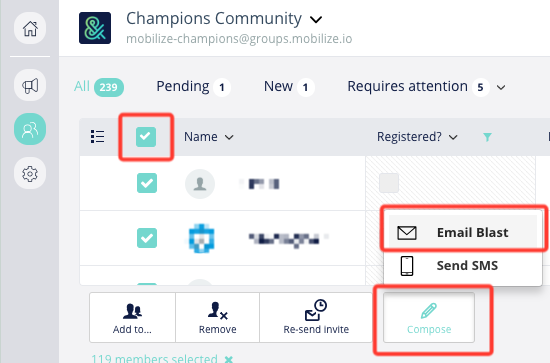Go to the home icon in sidebar
Image resolution: width=550 pixels, height=363 pixels.
pos(30,28)
